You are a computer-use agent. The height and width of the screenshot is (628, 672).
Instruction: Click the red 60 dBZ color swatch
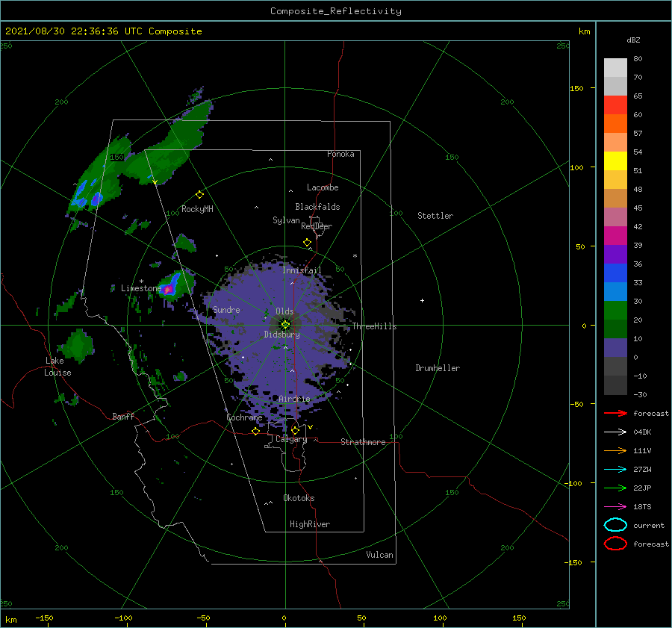tap(615, 105)
